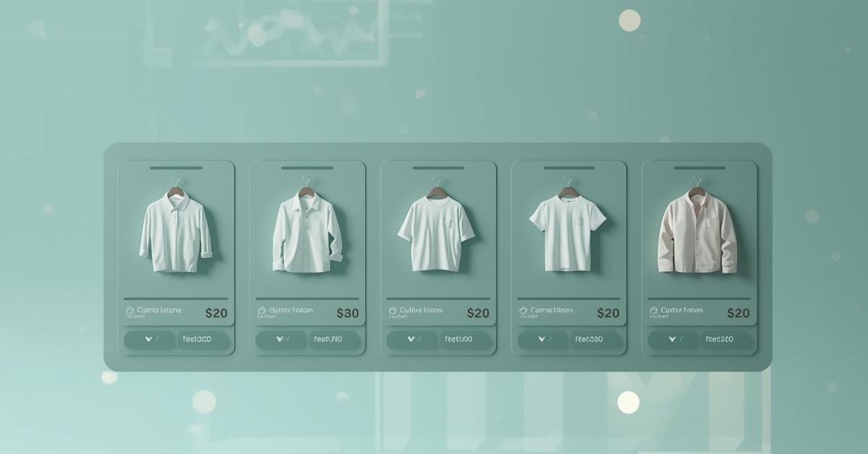Viewport: 868px width, 454px height.
Task: Expand the chevron dropdown under the $30 shirt
Action: pyautogui.click(x=280, y=340)
